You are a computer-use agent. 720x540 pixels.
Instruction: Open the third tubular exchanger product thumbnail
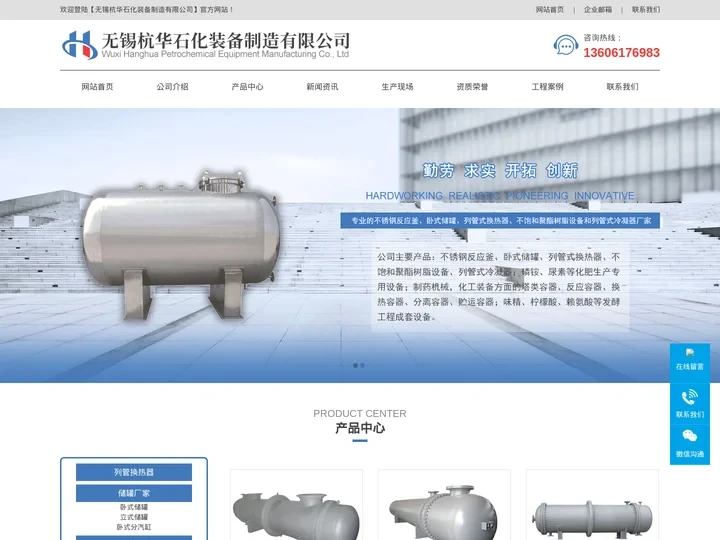pyautogui.click(x=592, y=505)
